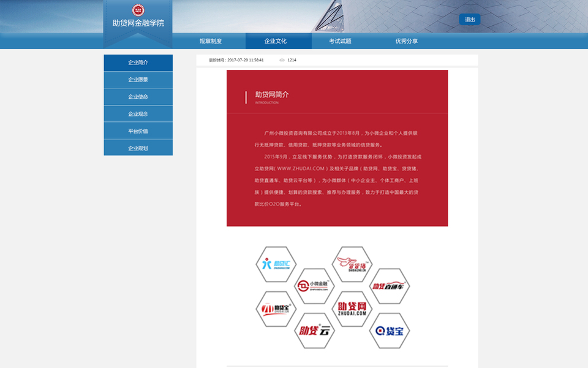Viewport: 588px width, 368px height.
Task: Click the 贷贷猪 hexagon logo
Action: pos(352,264)
